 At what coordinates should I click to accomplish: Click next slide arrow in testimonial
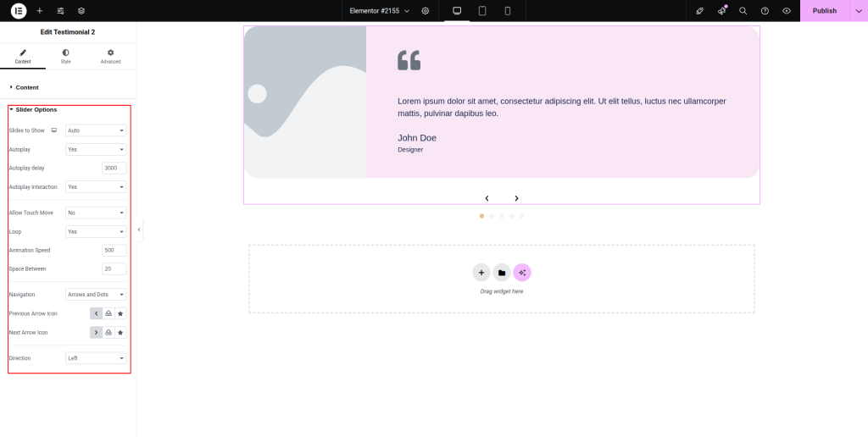click(516, 198)
